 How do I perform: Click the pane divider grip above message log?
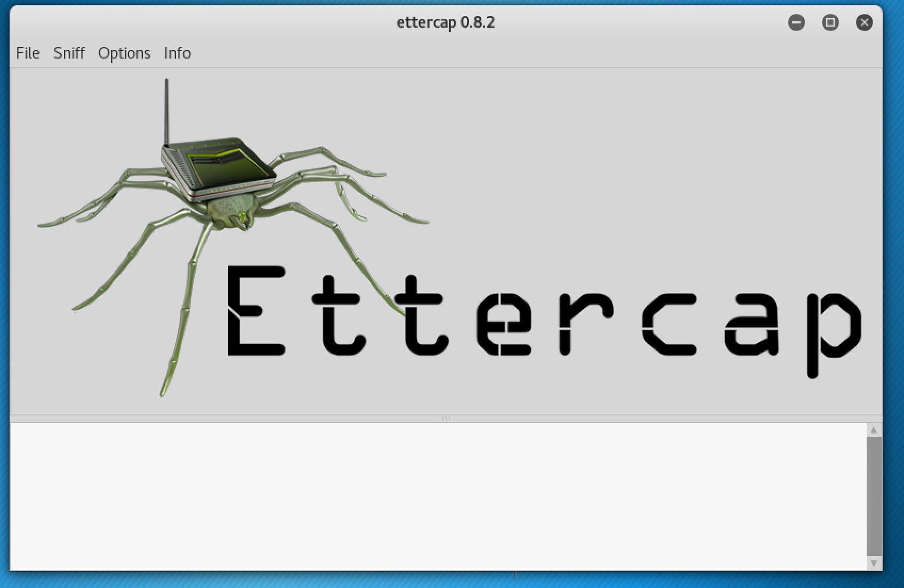446,419
